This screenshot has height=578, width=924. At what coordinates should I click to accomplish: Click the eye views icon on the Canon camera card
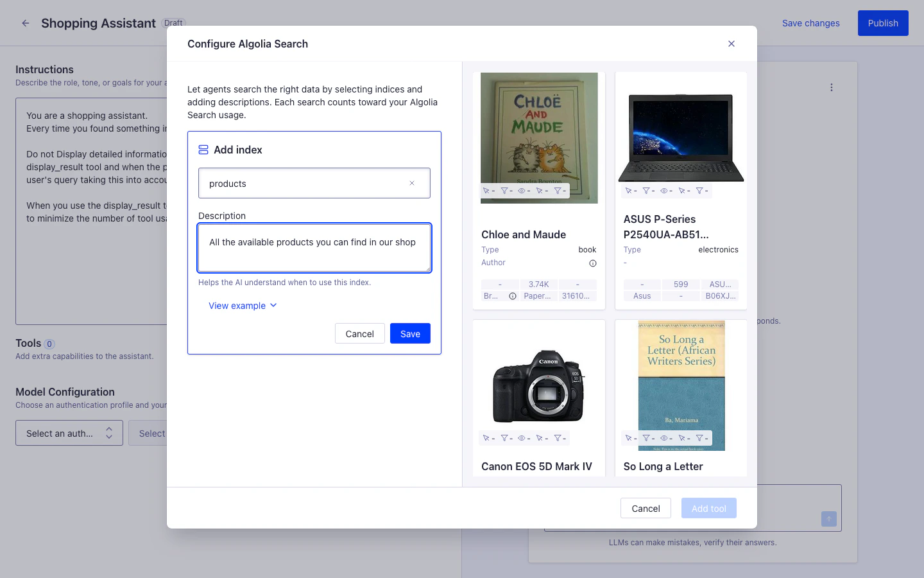[522, 437]
